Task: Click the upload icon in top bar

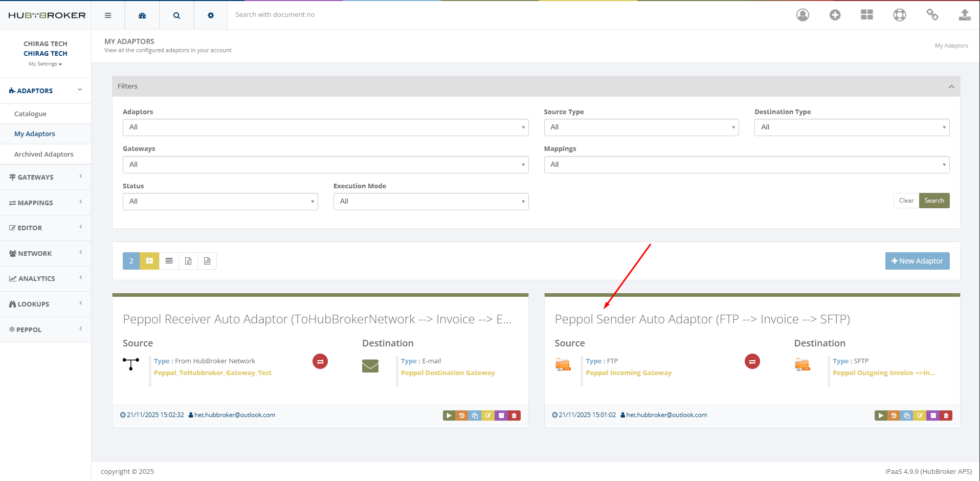Action: [x=965, y=15]
